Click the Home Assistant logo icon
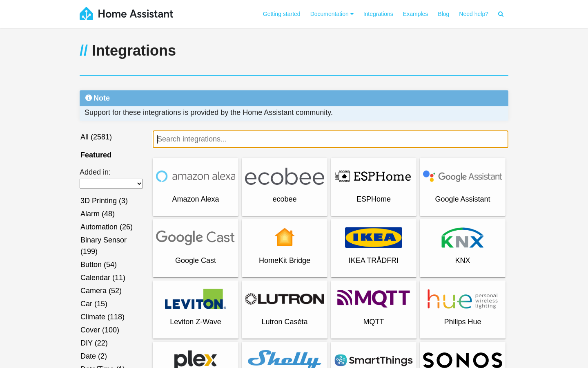 tap(86, 14)
